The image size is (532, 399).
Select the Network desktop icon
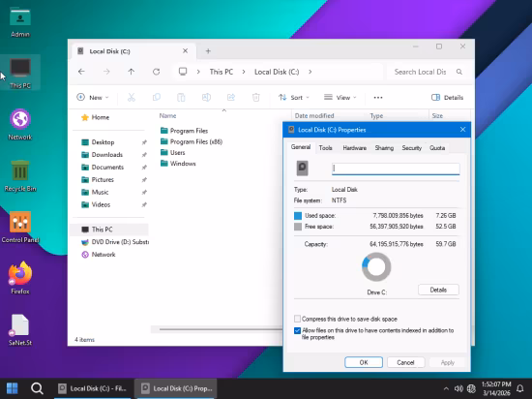click(20, 125)
